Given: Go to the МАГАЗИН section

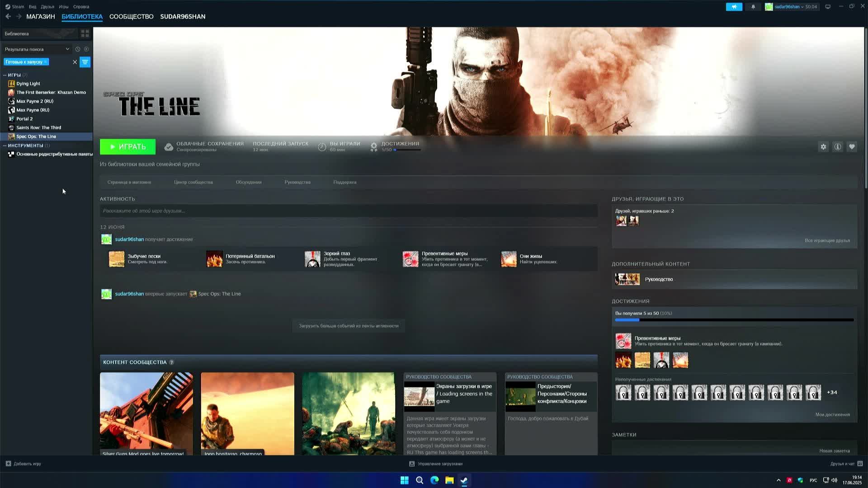Looking at the screenshot, I should [41, 17].
